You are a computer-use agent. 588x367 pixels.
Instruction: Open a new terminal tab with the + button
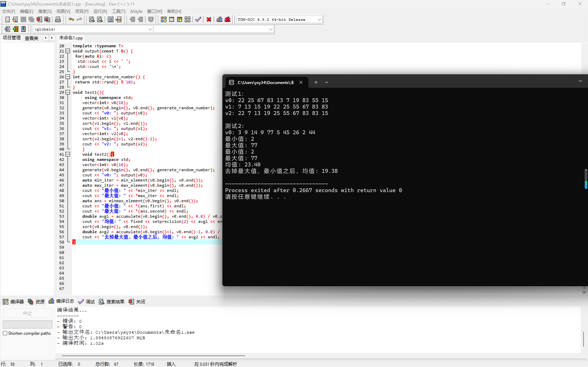[316, 82]
